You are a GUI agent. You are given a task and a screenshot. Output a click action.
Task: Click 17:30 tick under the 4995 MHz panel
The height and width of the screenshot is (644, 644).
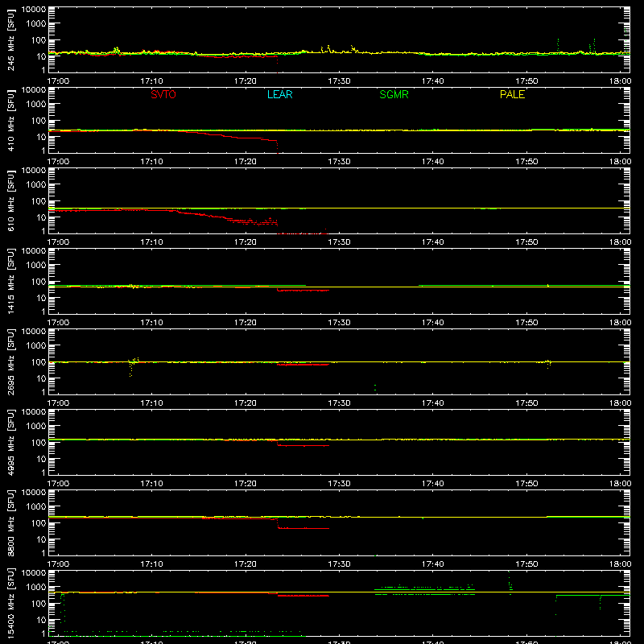pos(339,484)
